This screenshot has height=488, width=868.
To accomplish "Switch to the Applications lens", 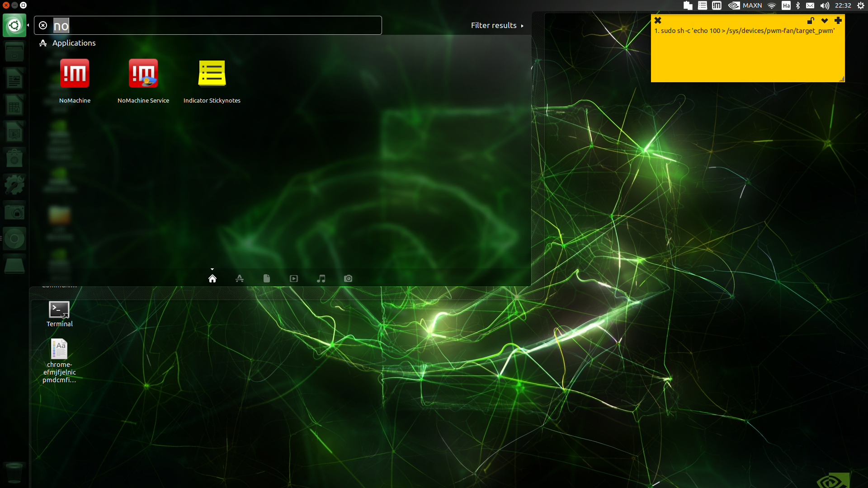I will (240, 278).
